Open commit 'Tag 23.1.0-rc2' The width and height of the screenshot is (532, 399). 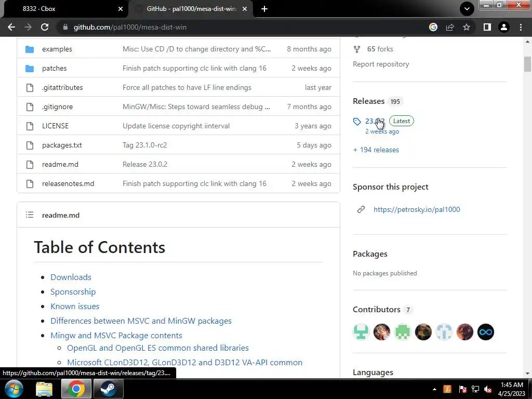click(145, 145)
